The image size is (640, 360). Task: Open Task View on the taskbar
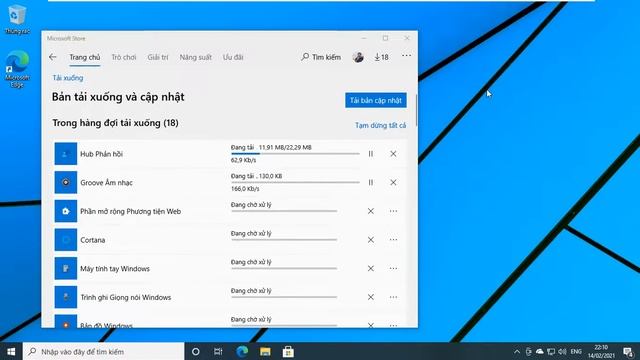click(x=218, y=351)
